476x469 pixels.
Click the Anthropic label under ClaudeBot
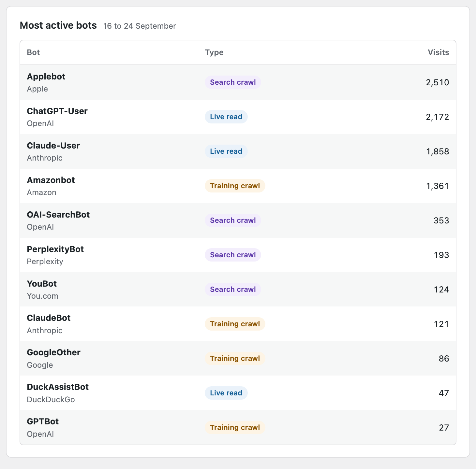pyautogui.click(x=45, y=331)
